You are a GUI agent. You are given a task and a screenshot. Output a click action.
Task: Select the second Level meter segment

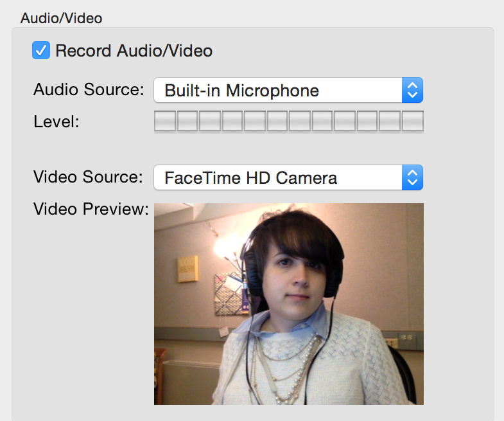point(187,121)
